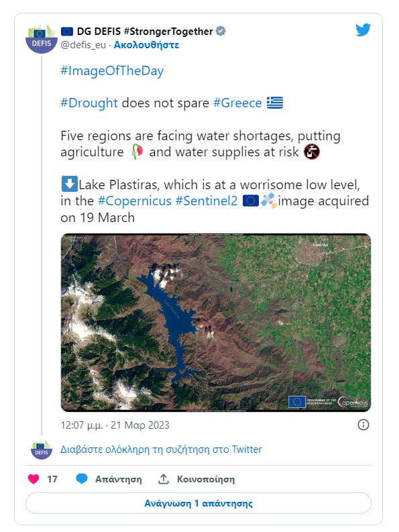This screenshot has height=532, width=399.
Task: Open the #ImageOfTheDay hashtag
Action: [x=112, y=70]
